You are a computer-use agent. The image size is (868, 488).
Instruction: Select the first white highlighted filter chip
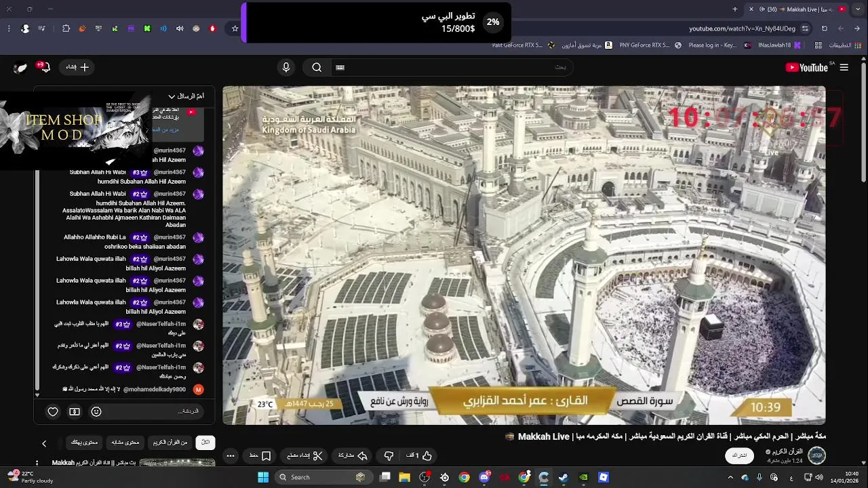(x=205, y=443)
